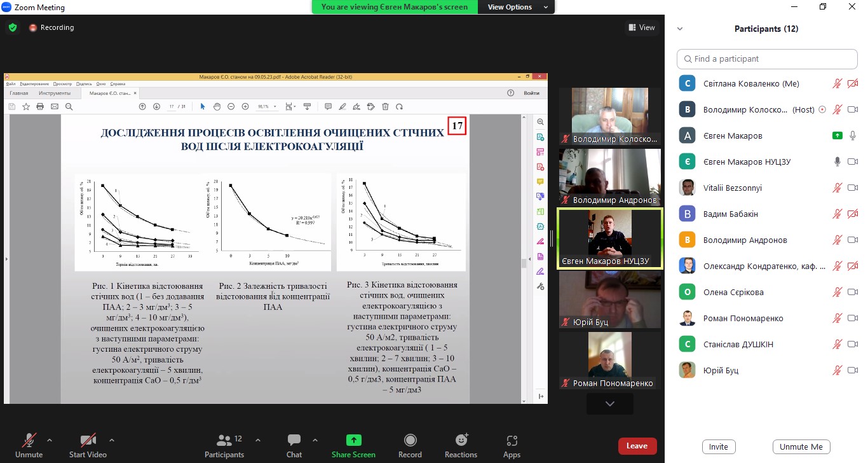Click the Invite button
Screen dimensions: 868x463
tap(718, 447)
